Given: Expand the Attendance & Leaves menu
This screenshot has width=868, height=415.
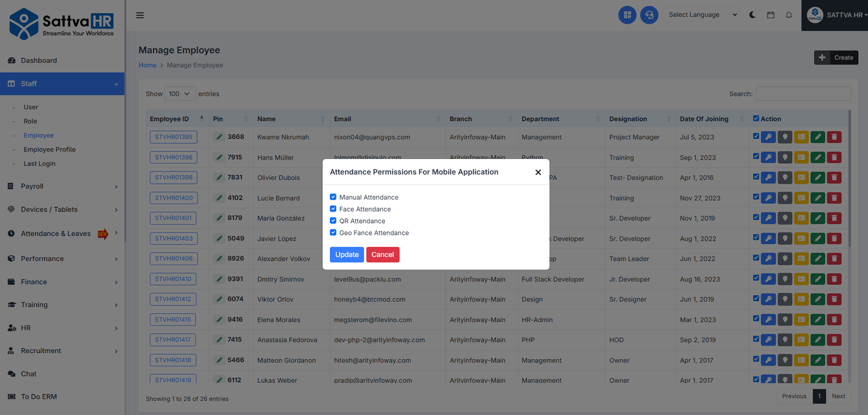Looking at the screenshot, I should 62,233.
